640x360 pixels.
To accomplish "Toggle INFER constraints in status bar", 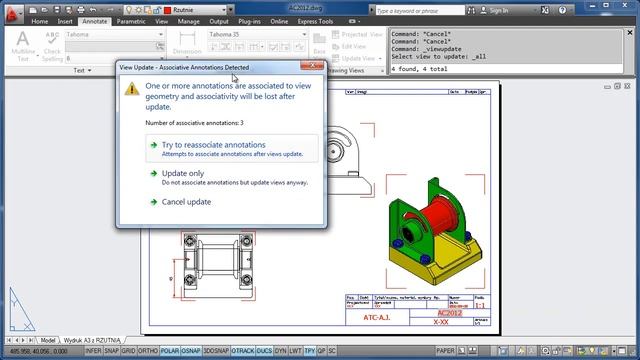I will [93, 351].
